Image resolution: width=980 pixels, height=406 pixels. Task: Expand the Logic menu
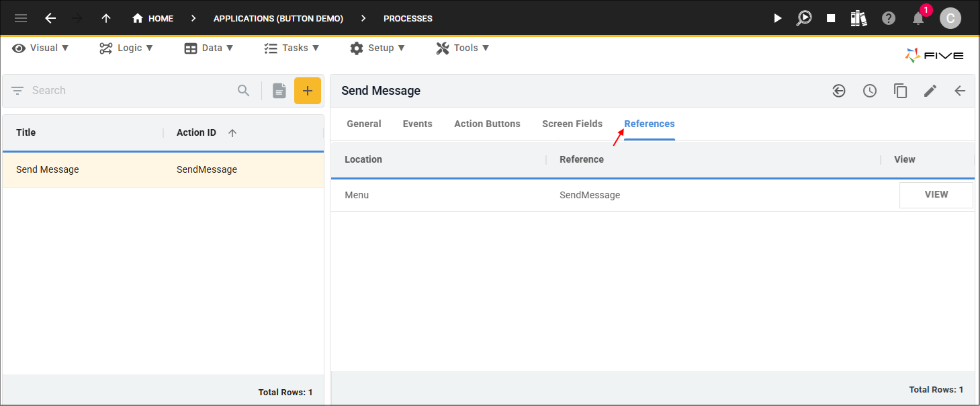(x=126, y=48)
